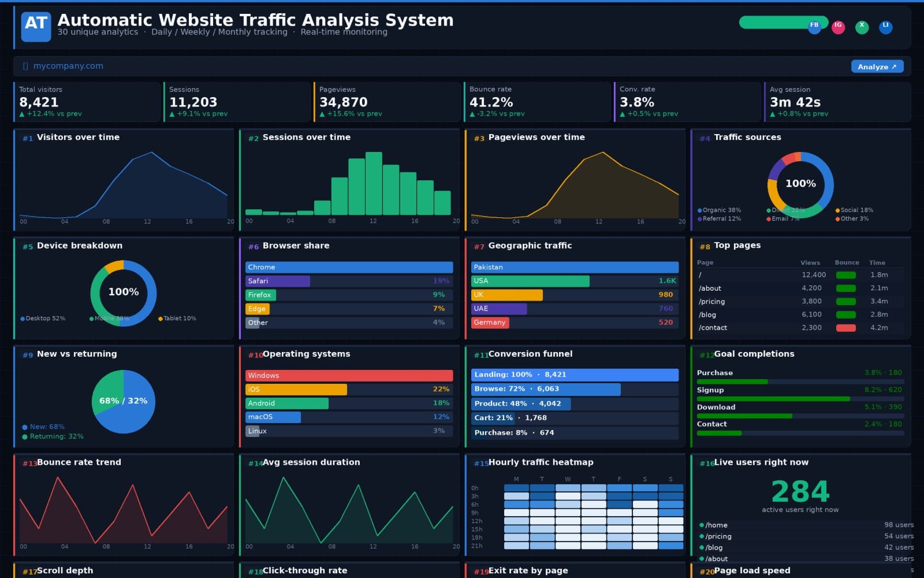Click the Social 18% legend entry

tap(854, 210)
